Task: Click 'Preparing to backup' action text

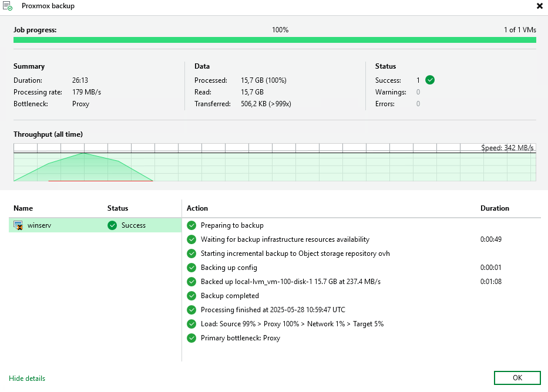Action: 232,225
